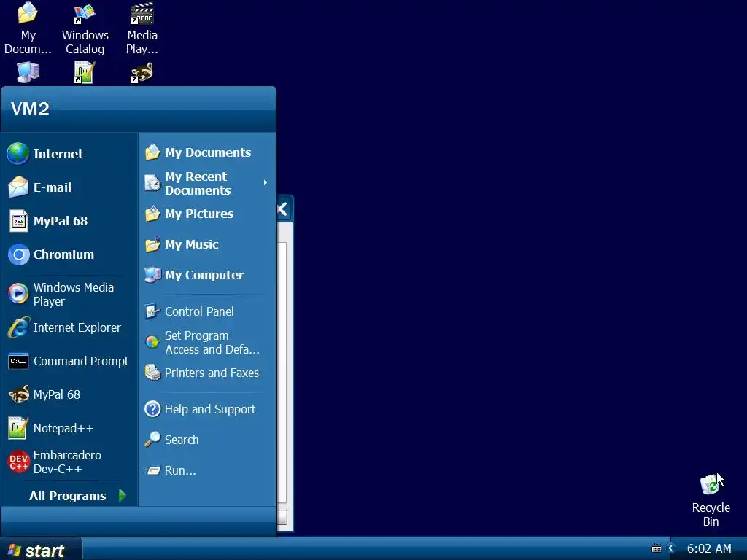Launch Chromium from the Start menu
Viewport: 747px width, 560px height.
(69, 254)
